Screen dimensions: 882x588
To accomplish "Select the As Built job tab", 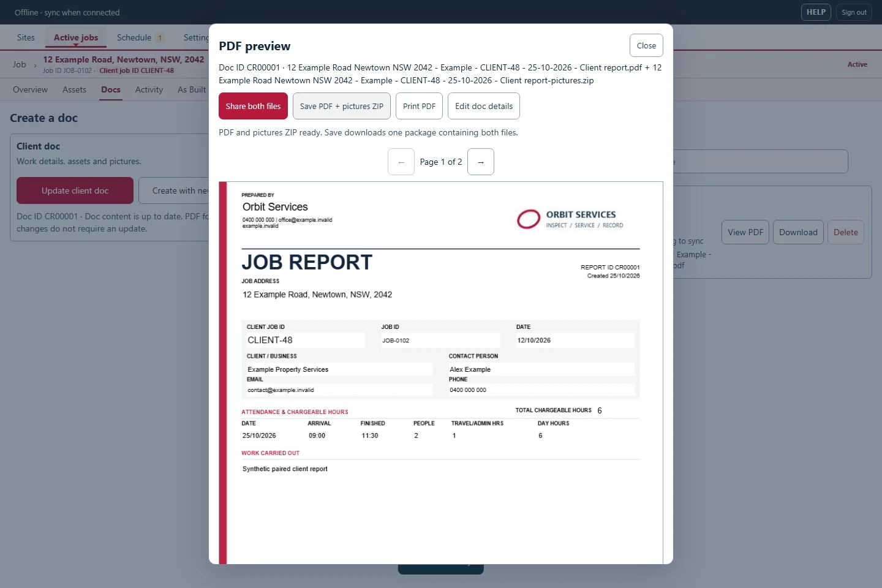I will click(192, 89).
